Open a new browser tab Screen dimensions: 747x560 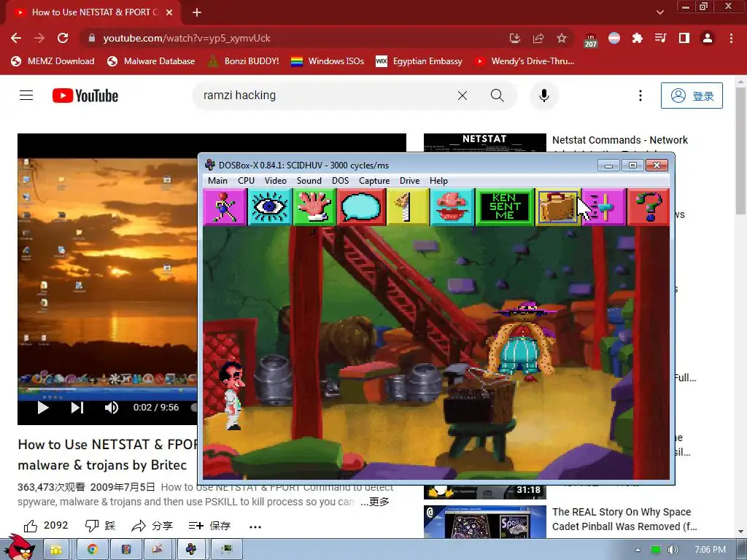coord(197,12)
